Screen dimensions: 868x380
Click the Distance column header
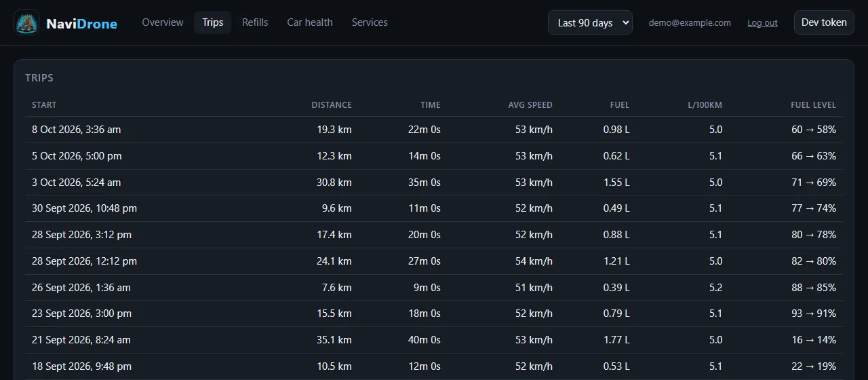pyautogui.click(x=332, y=105)
